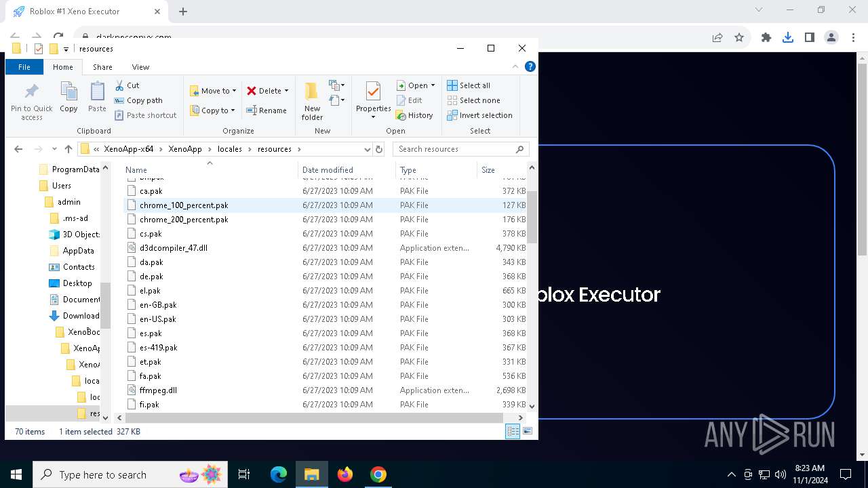Rename the selected item
This screenshot has width=868, height=488.
click(x=266, y=110)
